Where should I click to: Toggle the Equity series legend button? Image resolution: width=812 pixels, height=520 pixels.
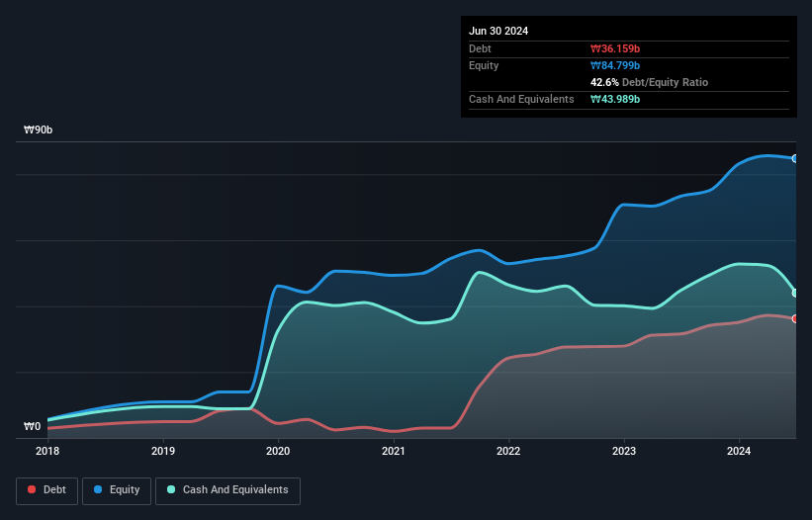tap(117, 490)
